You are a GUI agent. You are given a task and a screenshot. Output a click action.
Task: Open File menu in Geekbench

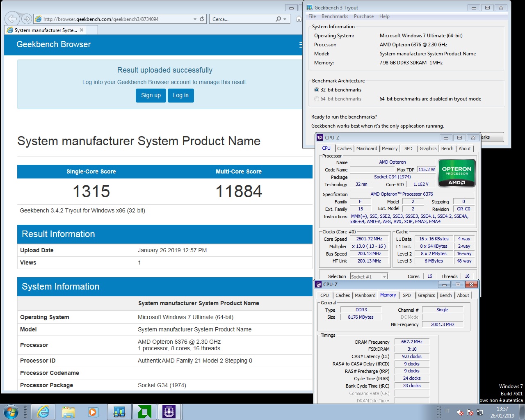click(x=312, y=16)
